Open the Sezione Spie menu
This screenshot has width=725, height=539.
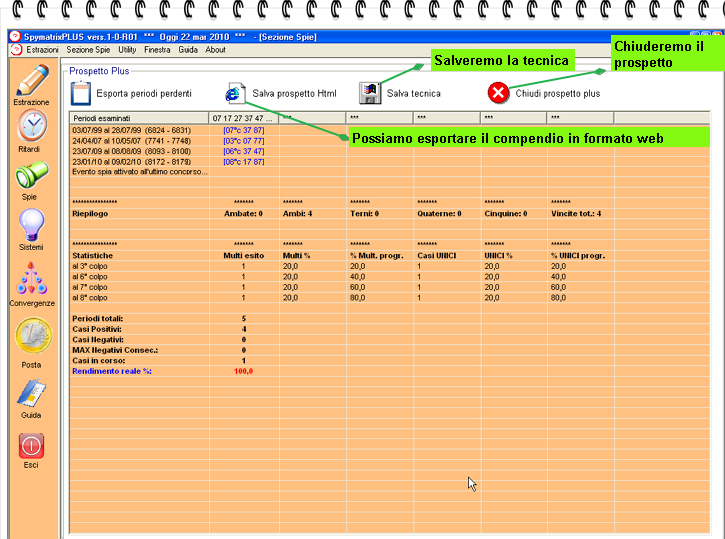88,49
